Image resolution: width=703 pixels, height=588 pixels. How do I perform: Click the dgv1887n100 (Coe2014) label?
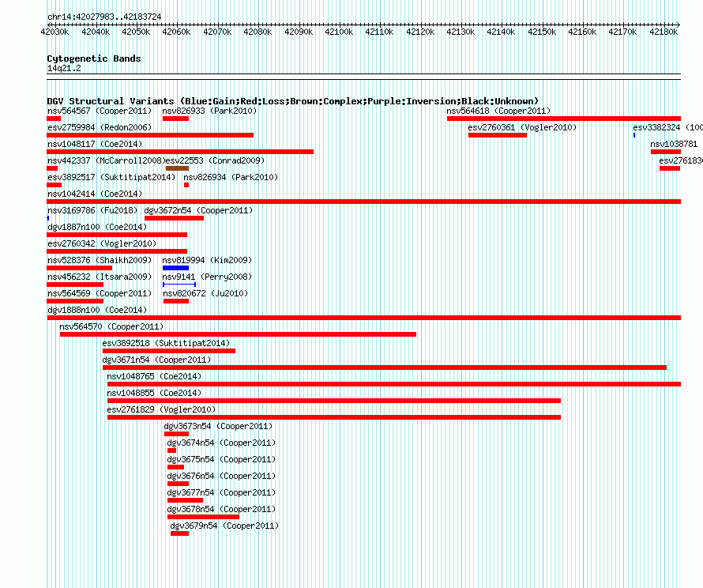coord(97,227)
